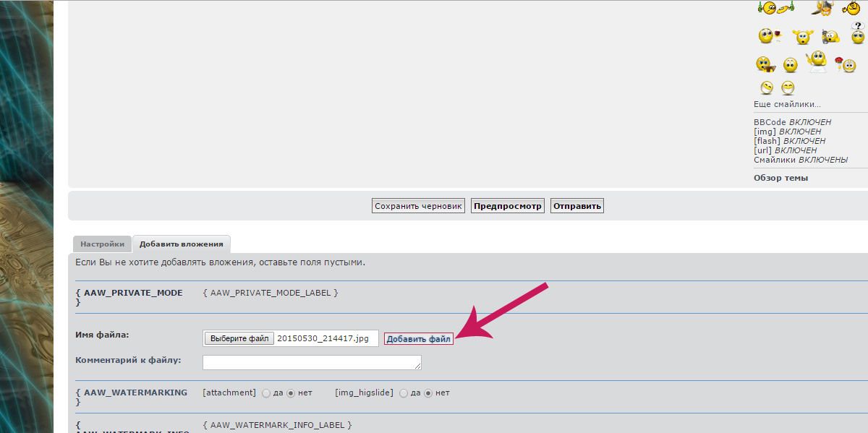Select 'нет' for img_higslide watermarking

(x=428, y=393)
